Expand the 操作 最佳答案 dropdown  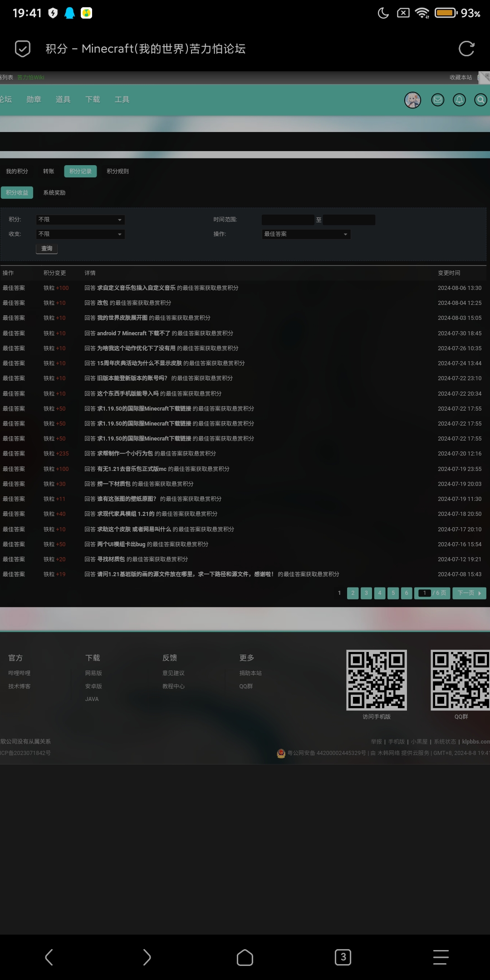(x=306, y=234)
